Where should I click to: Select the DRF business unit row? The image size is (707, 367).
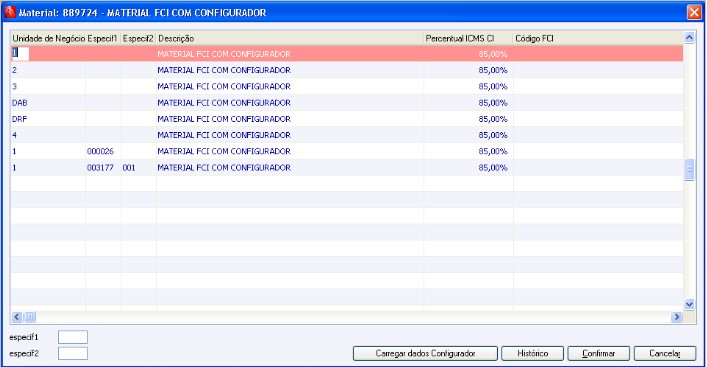(x=347, y=119)
